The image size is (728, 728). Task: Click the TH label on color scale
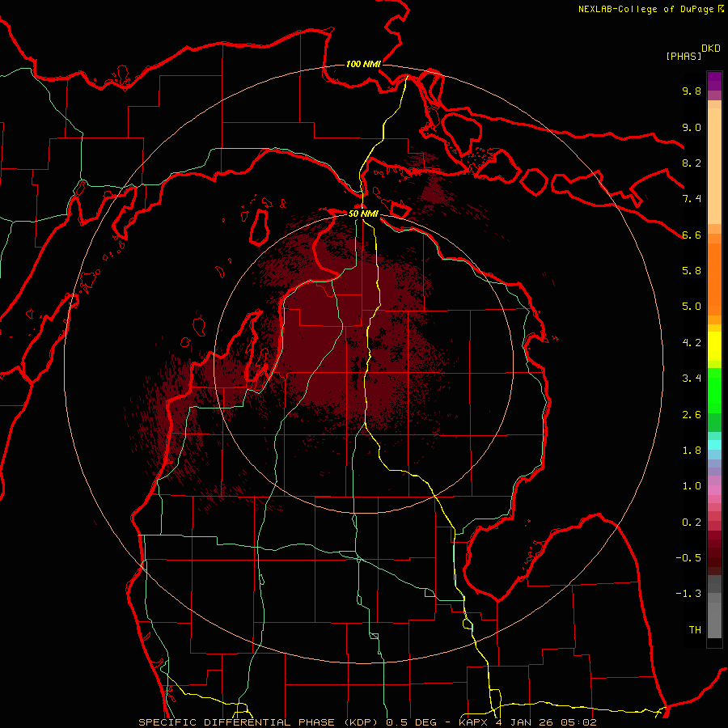click(x=695, y=630)
